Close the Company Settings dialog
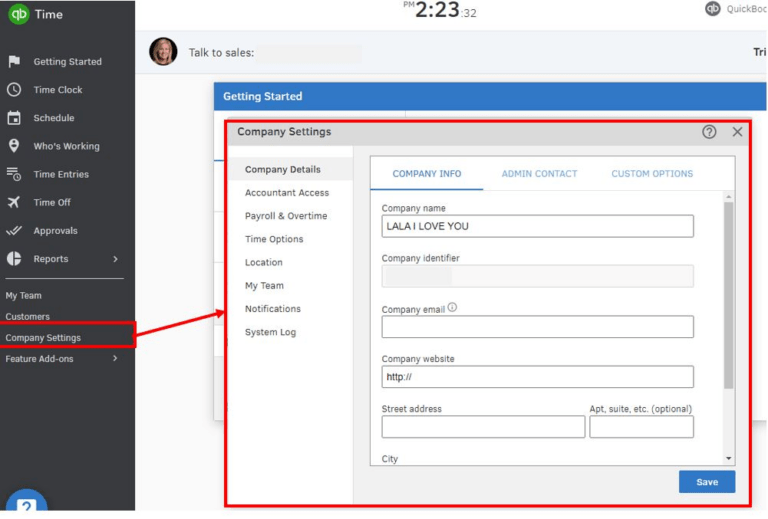This screenshot has height=519, width=768. tap(737, 132)
